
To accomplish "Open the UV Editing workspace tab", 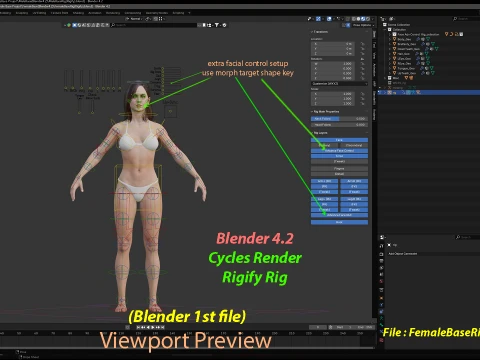I will click(x=39, y=13).
